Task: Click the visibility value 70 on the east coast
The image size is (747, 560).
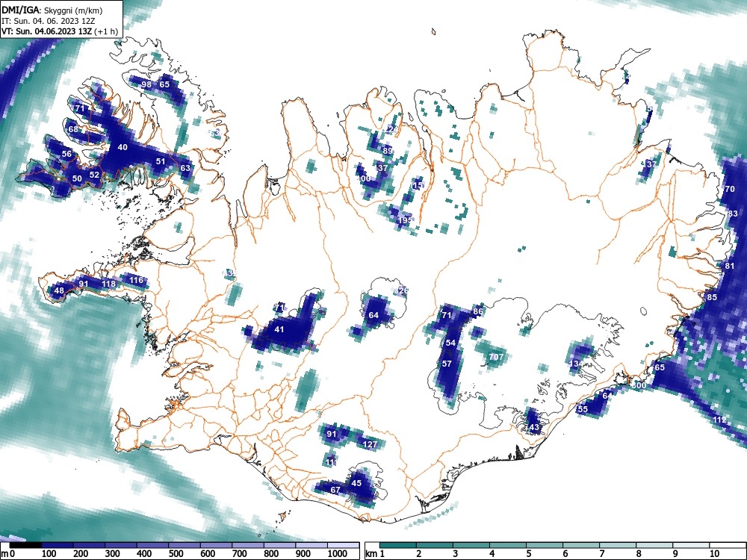Action: pos(730,189)
